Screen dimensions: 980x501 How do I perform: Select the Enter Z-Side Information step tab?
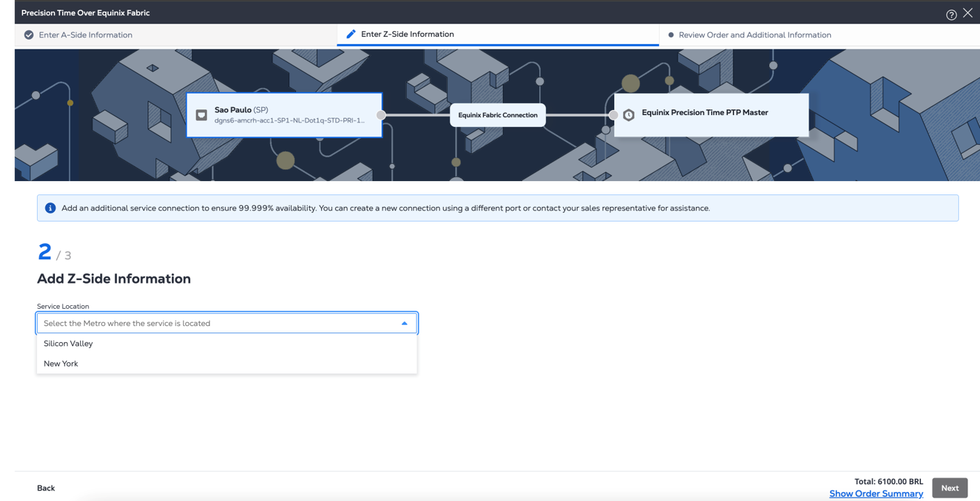point(497,34)
